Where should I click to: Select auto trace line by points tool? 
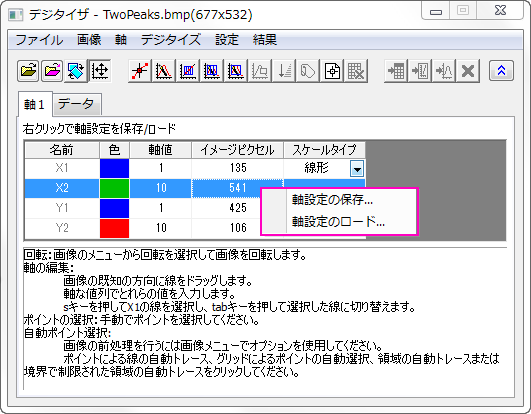(164, 71)
